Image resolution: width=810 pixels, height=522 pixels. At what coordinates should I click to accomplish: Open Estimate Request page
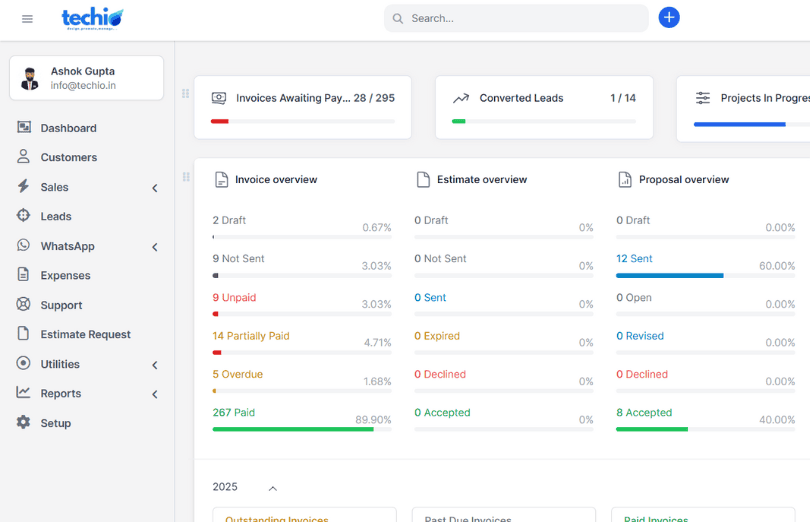[85, 335]
